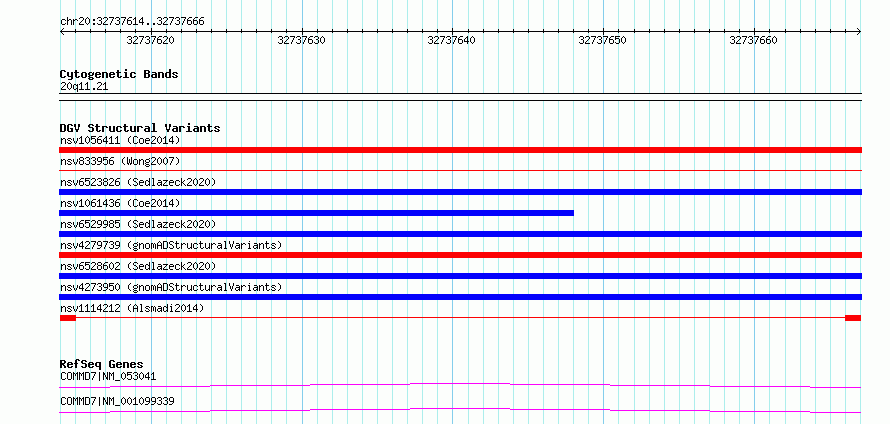The width and height of the screenshot is (890, 424).
Task: Click the DGV Structural Variants track title
Action: coord(140,128)
